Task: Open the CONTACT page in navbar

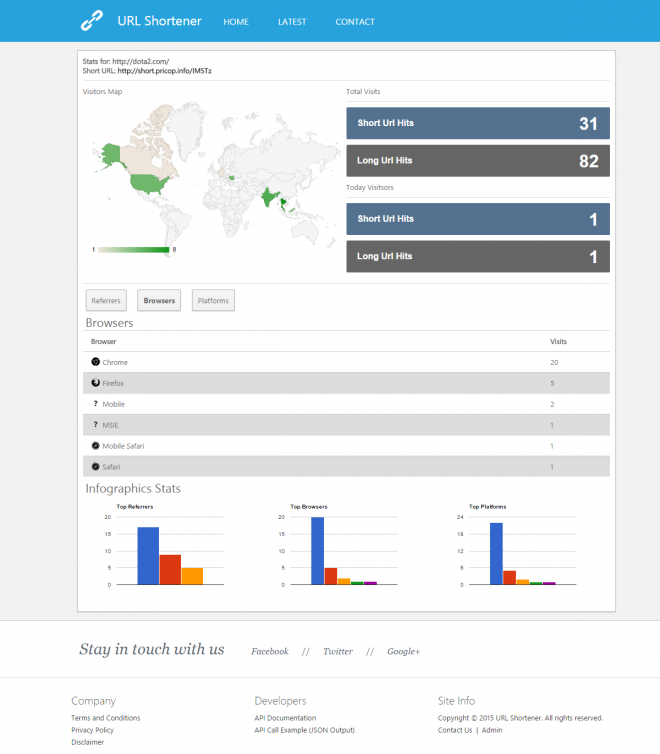Action: pyautogui.click(x=355, y=22)
